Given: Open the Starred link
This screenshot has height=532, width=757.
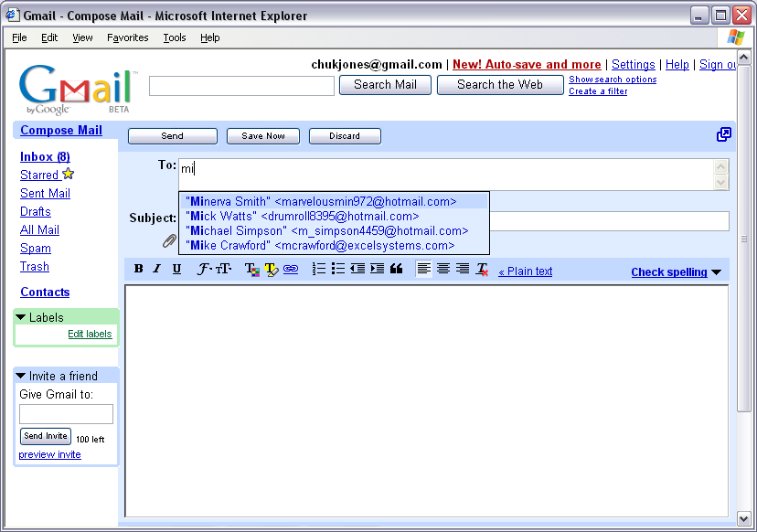Looking at the screenshot, I should pos(39,176).
